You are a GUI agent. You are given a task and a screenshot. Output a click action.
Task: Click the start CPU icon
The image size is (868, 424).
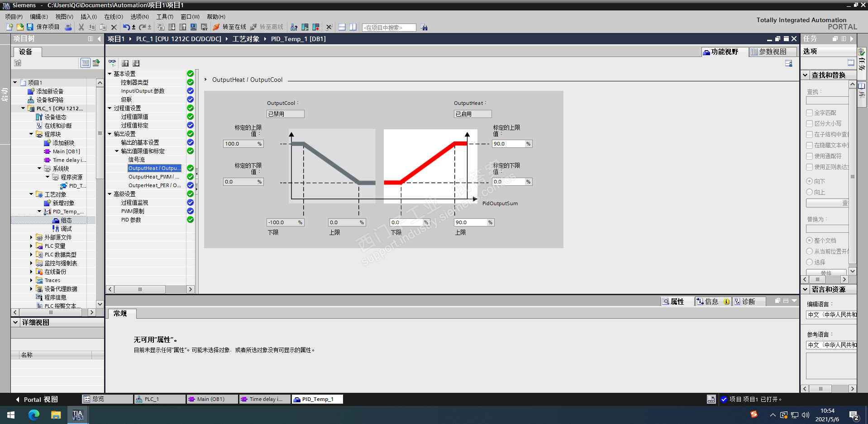pos(305,27)
